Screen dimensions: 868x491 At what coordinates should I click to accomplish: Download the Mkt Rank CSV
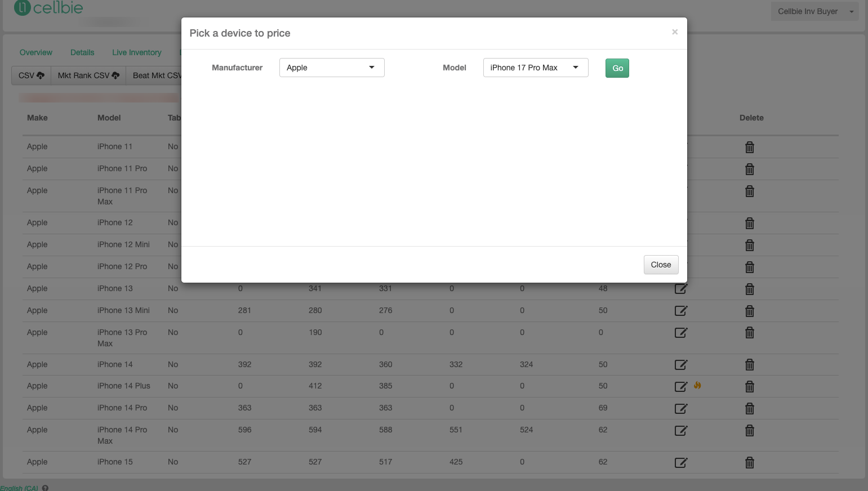[x=88, y=75]
